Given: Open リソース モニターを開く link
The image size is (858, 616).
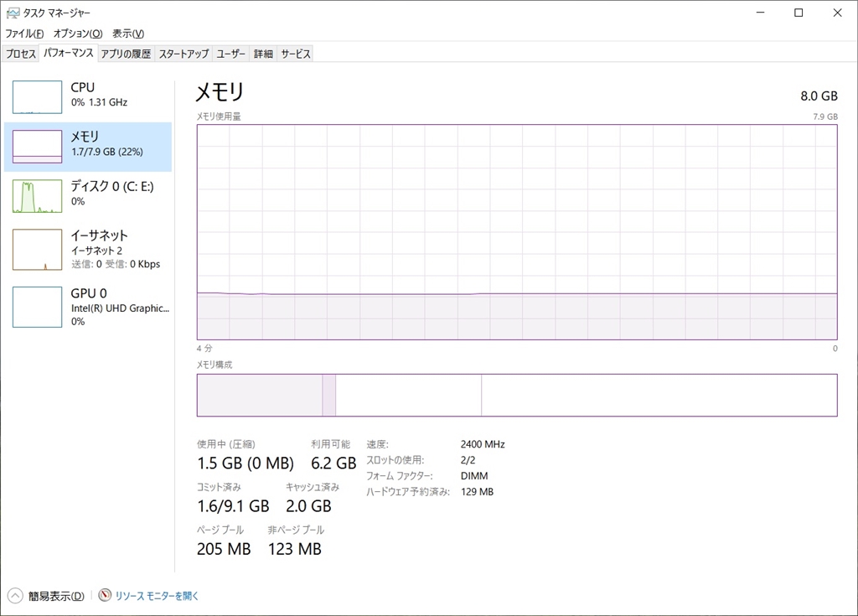Looking at the screenshot, I should (158, 596).
